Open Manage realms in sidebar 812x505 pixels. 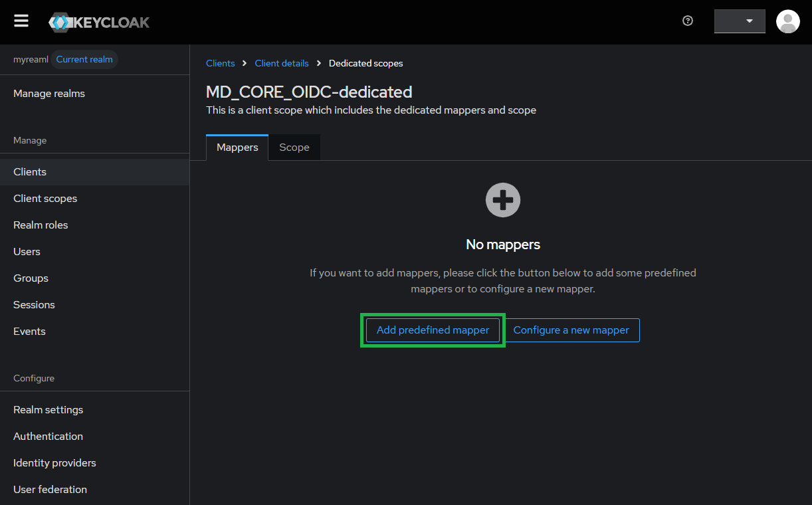point(49,94)
